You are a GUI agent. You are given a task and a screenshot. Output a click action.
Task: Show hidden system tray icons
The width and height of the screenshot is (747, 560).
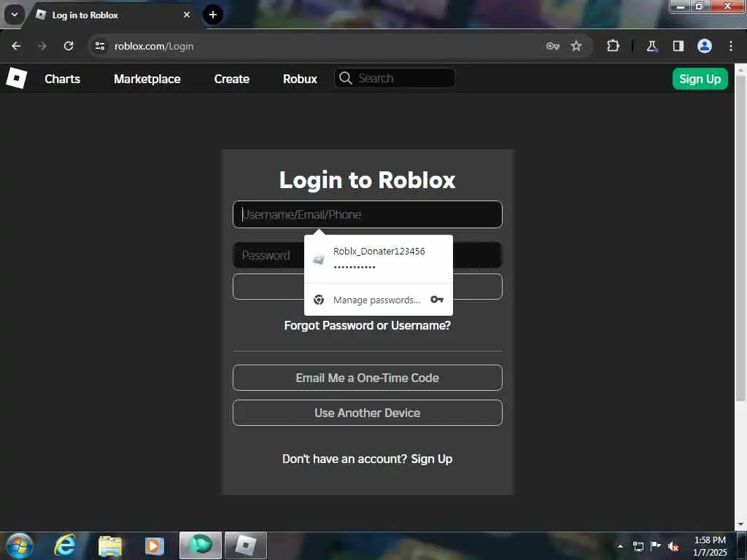(x=620, y=545)
